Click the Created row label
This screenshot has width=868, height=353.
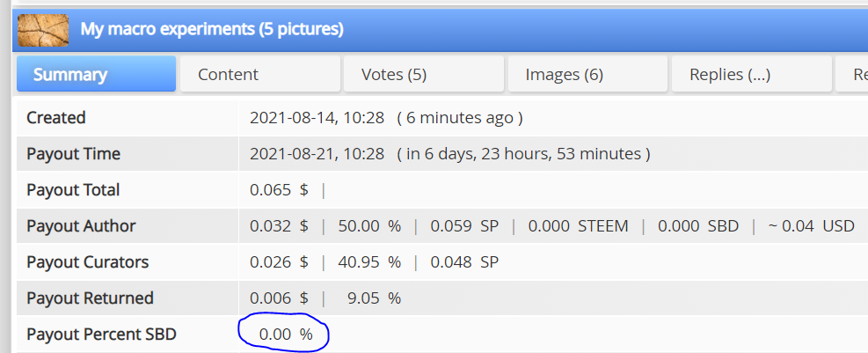coord(56,117)
